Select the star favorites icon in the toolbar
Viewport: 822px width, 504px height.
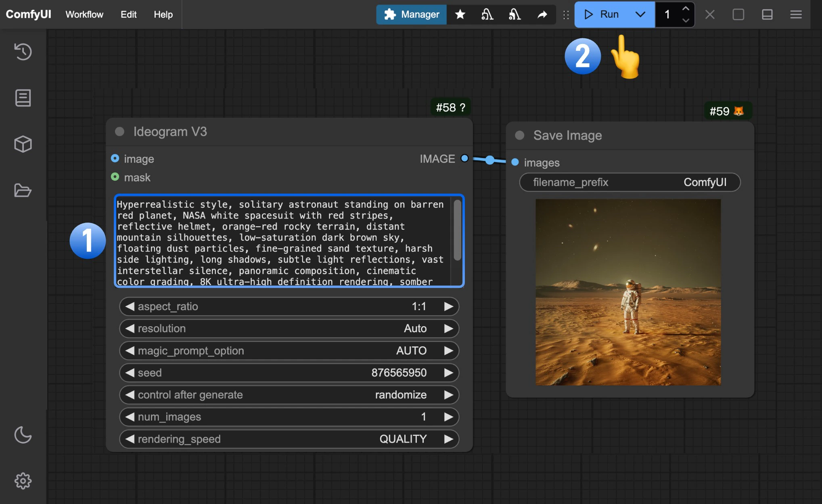(x=460, y=15)
